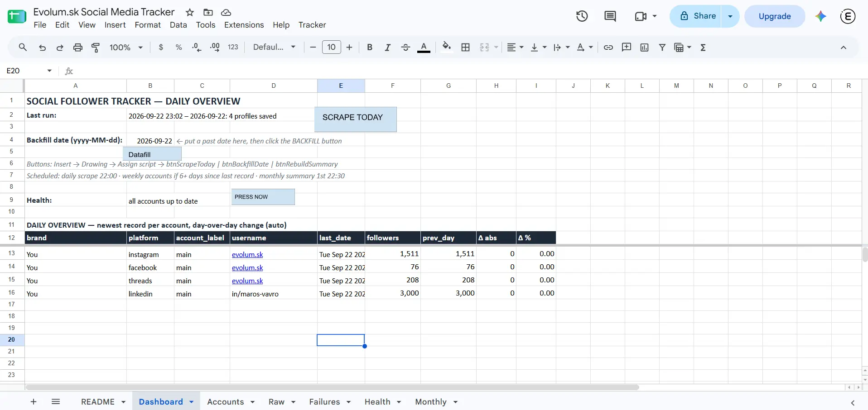
Task: Click the undo icon
Action: [x=42, y=47]
